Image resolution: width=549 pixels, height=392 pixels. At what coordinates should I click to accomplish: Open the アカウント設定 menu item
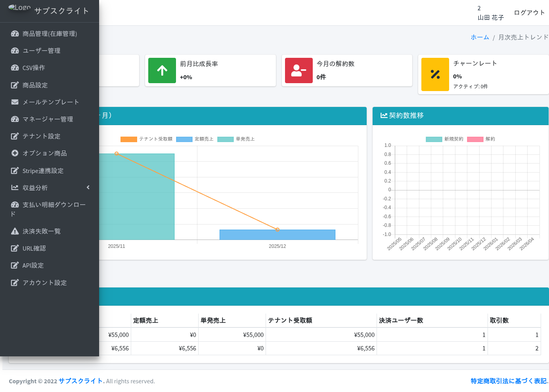click(x=44, y=283)
